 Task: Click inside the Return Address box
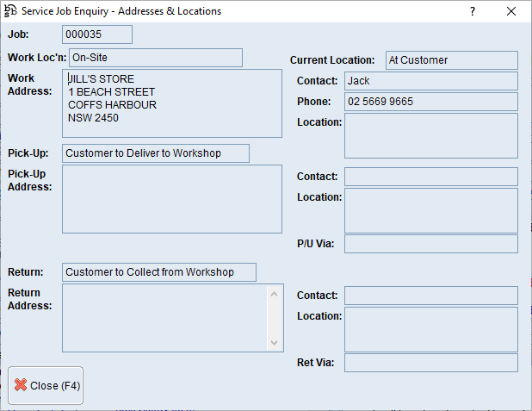point(164,318)
